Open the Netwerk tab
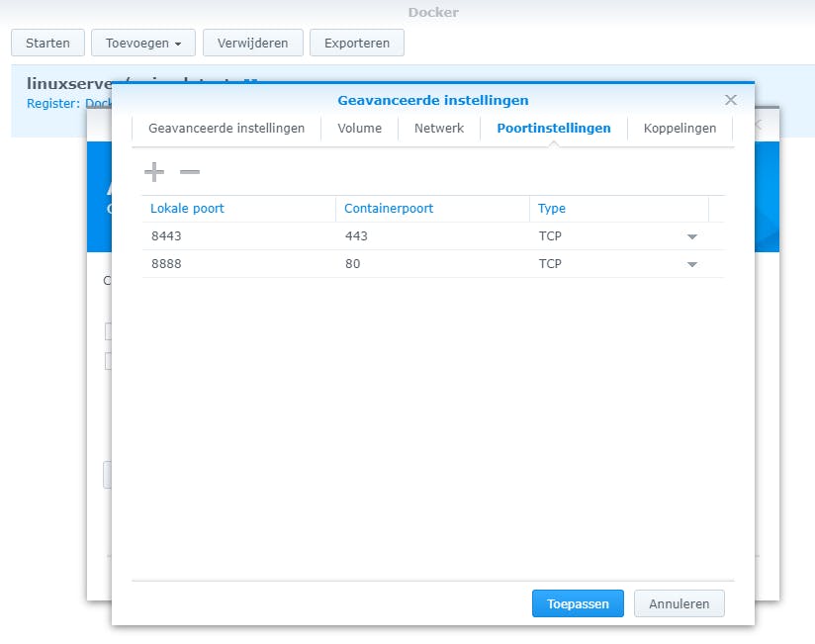The image size is (815, 644). [x=439, y=129]
